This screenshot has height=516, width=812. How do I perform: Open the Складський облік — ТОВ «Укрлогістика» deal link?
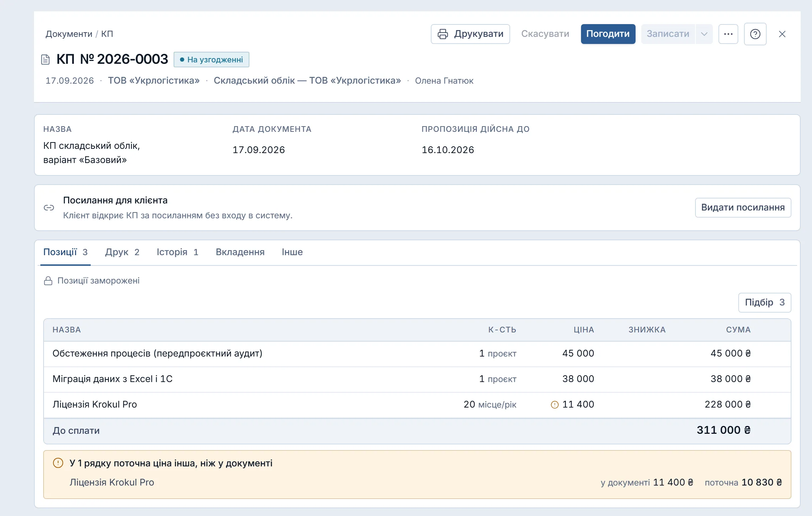coord(307,81)
